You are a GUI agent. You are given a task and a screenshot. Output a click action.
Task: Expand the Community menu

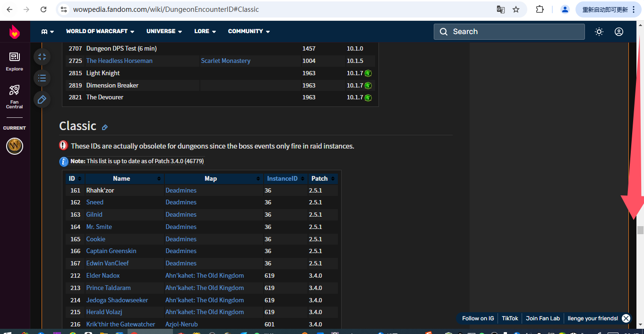(249, 31)
